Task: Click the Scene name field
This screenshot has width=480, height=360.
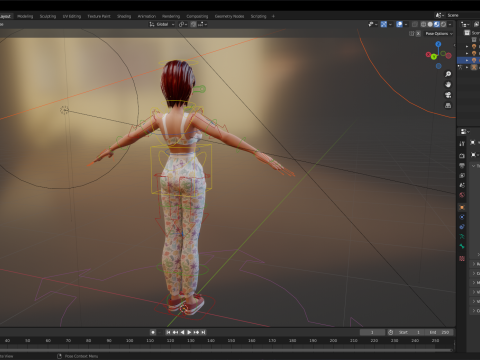Action: tap(463, 15)
